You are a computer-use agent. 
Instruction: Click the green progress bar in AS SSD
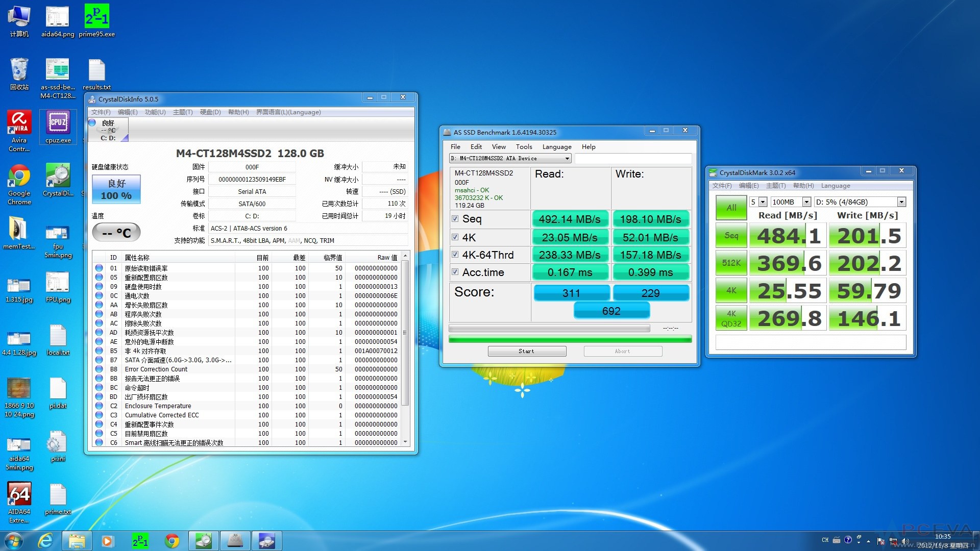[x=570, y=339]
